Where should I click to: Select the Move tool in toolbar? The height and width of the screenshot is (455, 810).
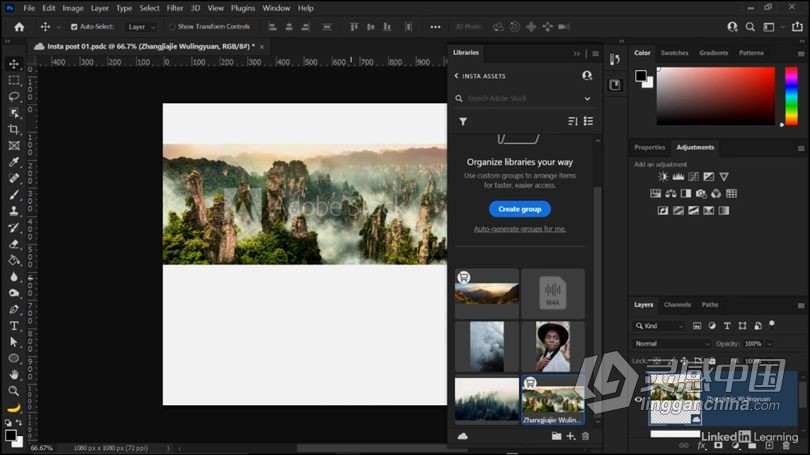click(14, 63)
